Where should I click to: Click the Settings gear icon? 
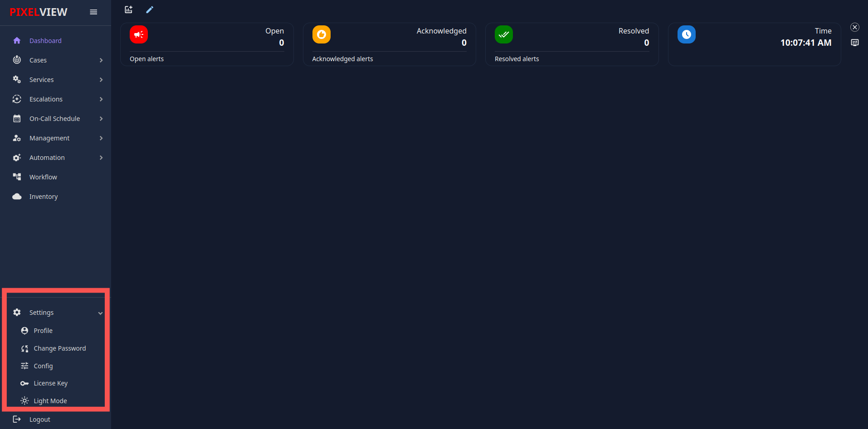(x=17, y=312)
